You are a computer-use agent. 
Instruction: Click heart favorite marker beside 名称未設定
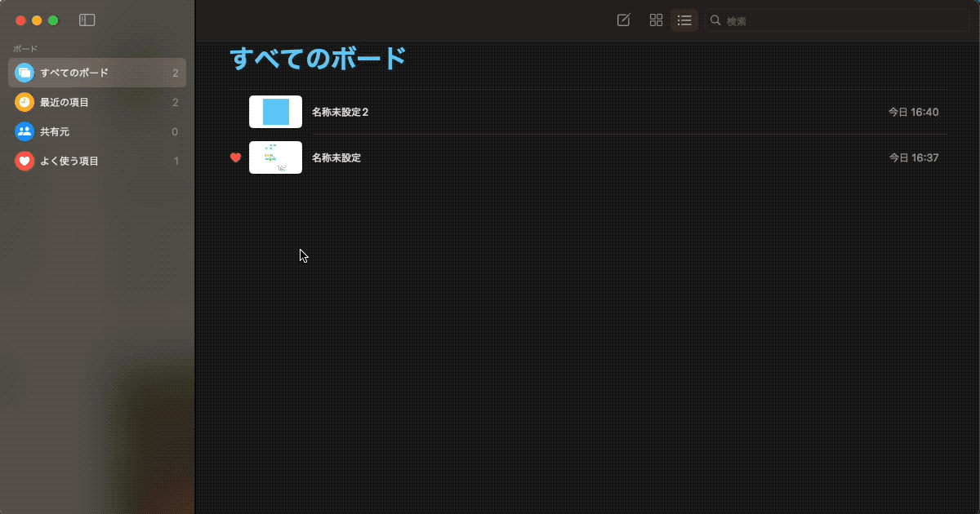pos(235,157)
